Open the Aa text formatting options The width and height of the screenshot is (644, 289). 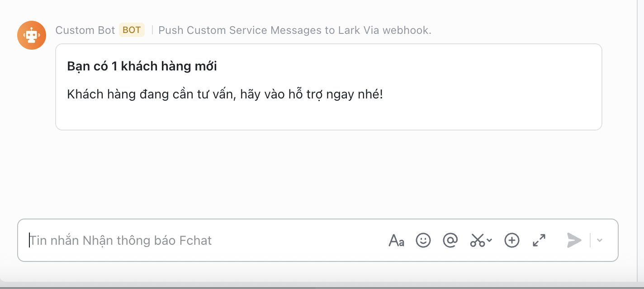pos(396,240)
